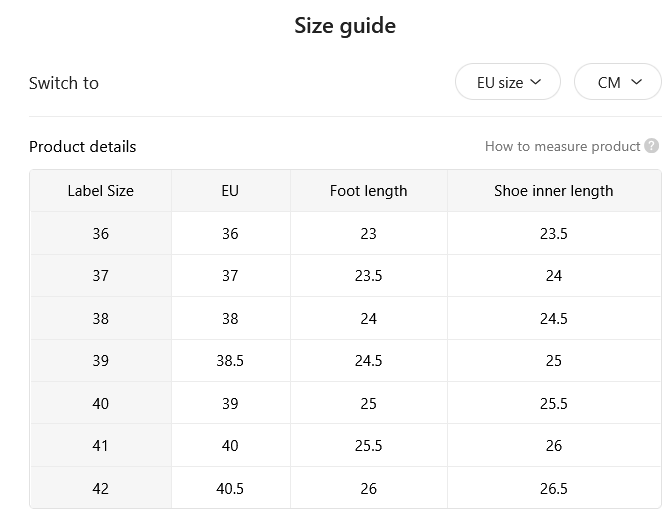Image resolution: width=665 pixels, height=518 pixels.
Task: Click the Shoe inner length column header
Action: [554, 191]
